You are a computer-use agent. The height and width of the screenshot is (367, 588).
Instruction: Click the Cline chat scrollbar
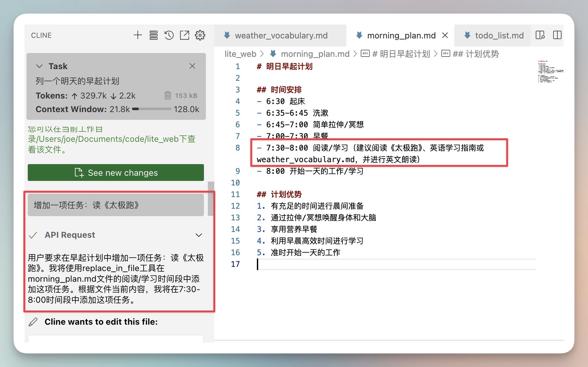click(x=211, y=199)
